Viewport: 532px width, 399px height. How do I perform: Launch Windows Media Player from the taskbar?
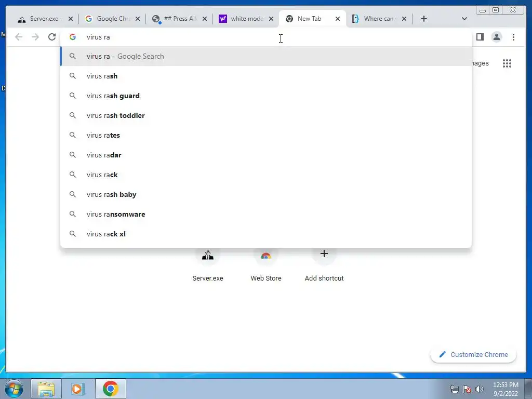coord(78,389)
